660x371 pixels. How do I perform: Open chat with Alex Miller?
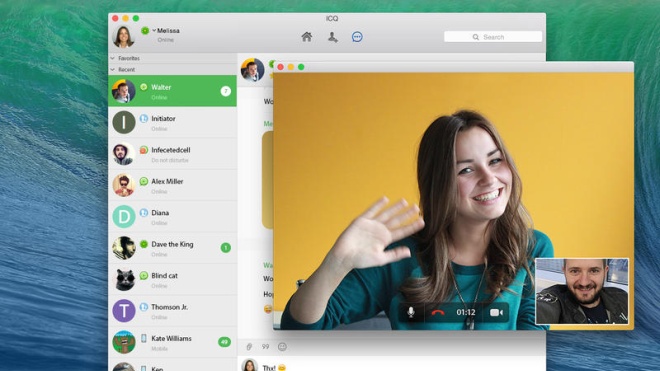[173, 185]
